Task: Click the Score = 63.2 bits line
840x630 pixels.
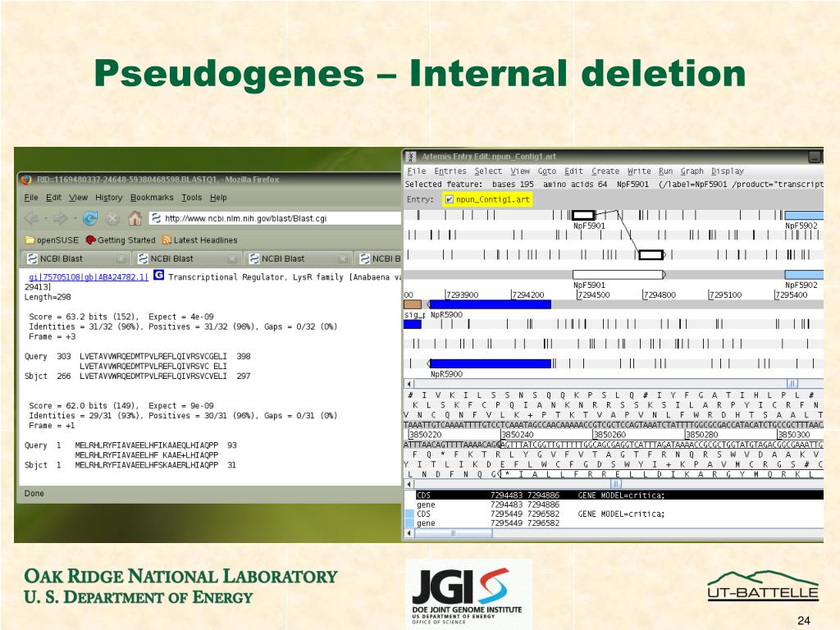Action: pos(123,317)
